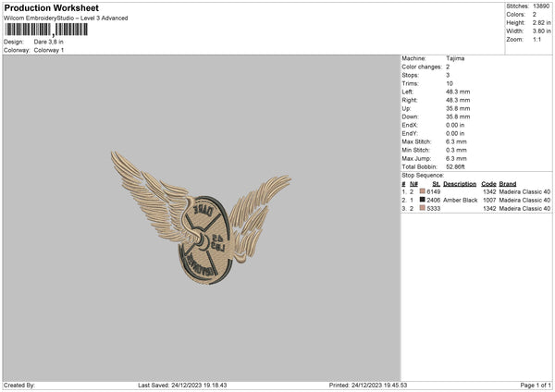
Task: Click the Page 1 of 1 indicator
Action: pos(536,386)
